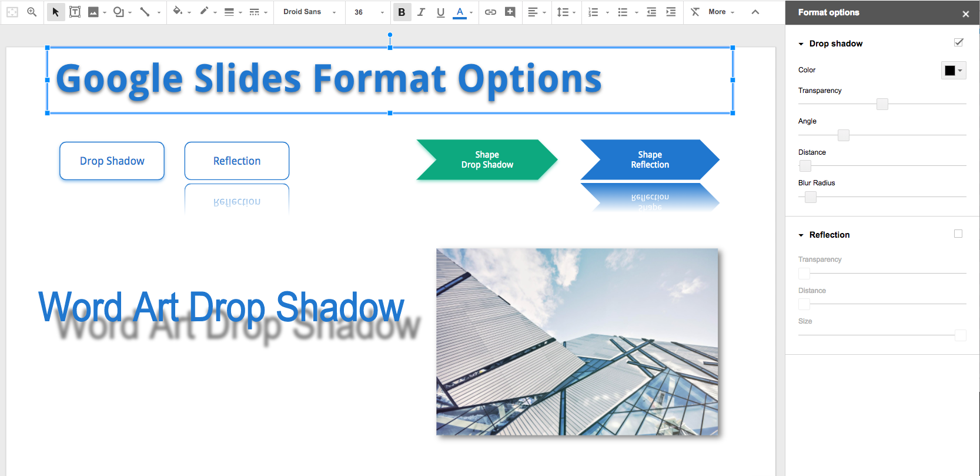The height and width of the screenshot is (476, 980).
Task: Click the text Align icon
Action: 533,12
